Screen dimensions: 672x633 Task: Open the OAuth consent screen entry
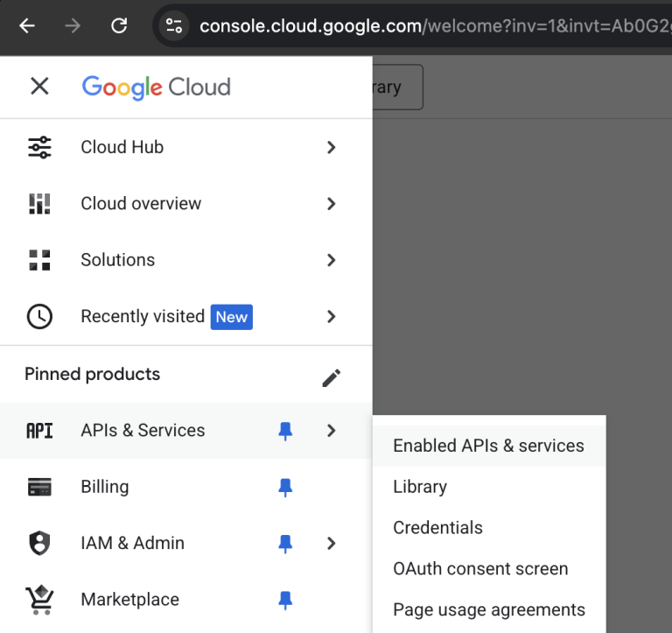tap(480, 569)
